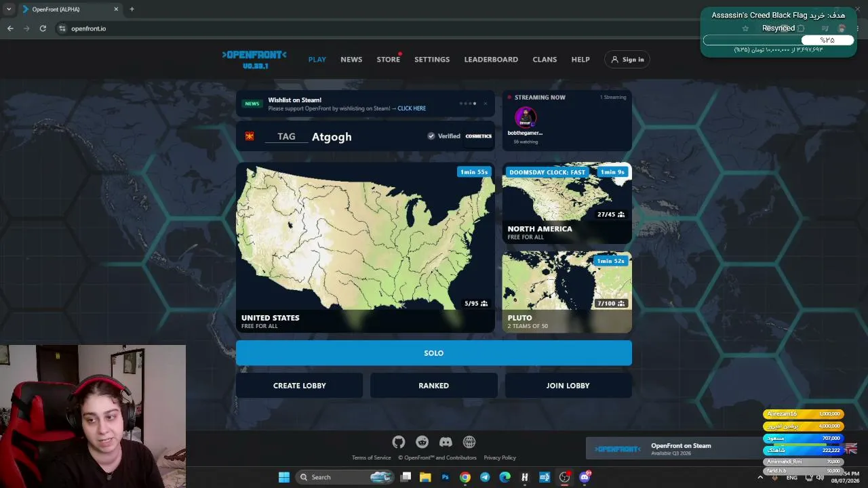This screenshot has width=868, height=488.
Task: Open the GitHub icon link in footer
Action: pos(399,443)
